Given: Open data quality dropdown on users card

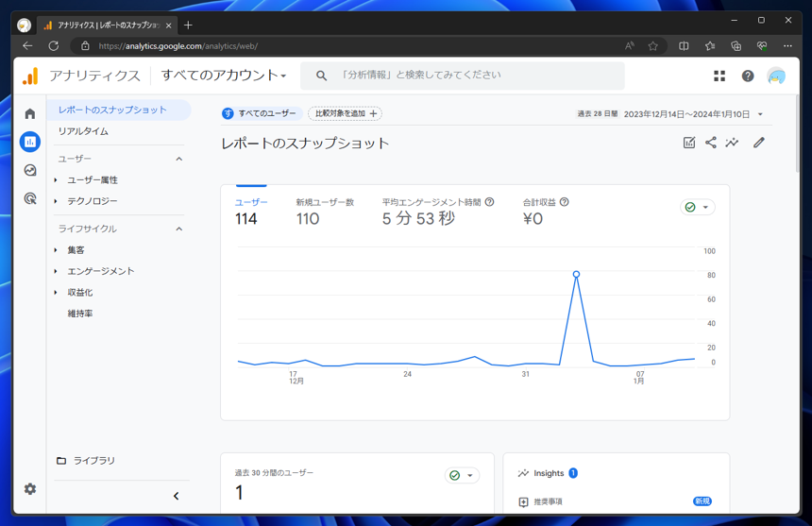Looking at the screenshot, I should pos(697,207).
